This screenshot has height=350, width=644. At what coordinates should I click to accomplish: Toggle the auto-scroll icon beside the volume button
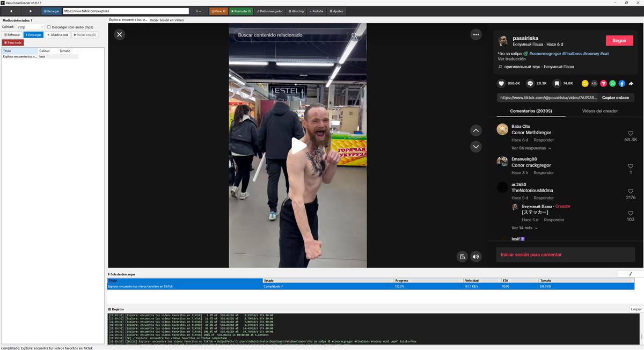(x=462, y=257)
